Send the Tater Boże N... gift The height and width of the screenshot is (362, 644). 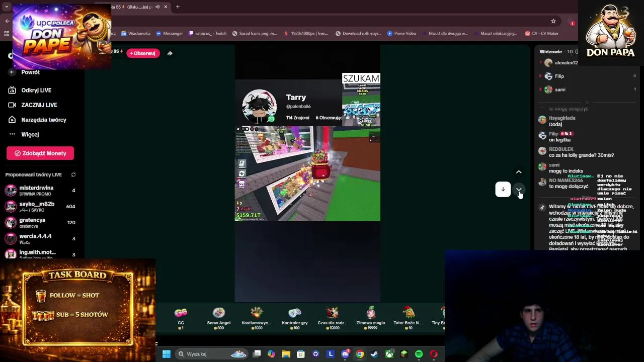[408, 318]
